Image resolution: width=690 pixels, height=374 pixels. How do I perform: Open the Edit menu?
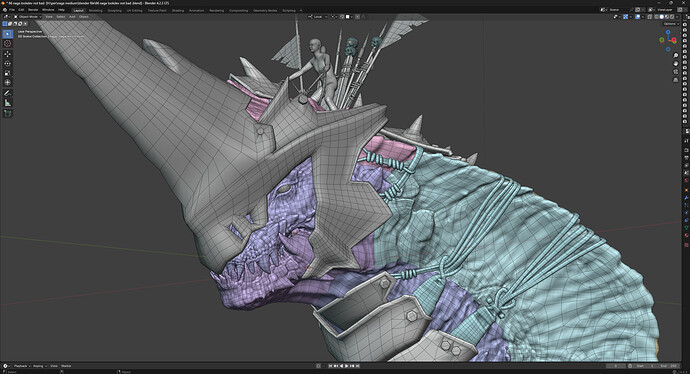click(21, 10)
